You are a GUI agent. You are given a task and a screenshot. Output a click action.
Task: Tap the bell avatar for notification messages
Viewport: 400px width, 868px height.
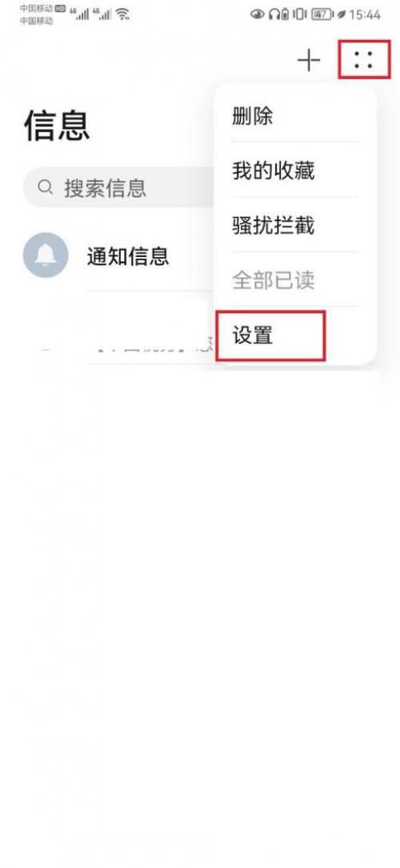[46, 255]
